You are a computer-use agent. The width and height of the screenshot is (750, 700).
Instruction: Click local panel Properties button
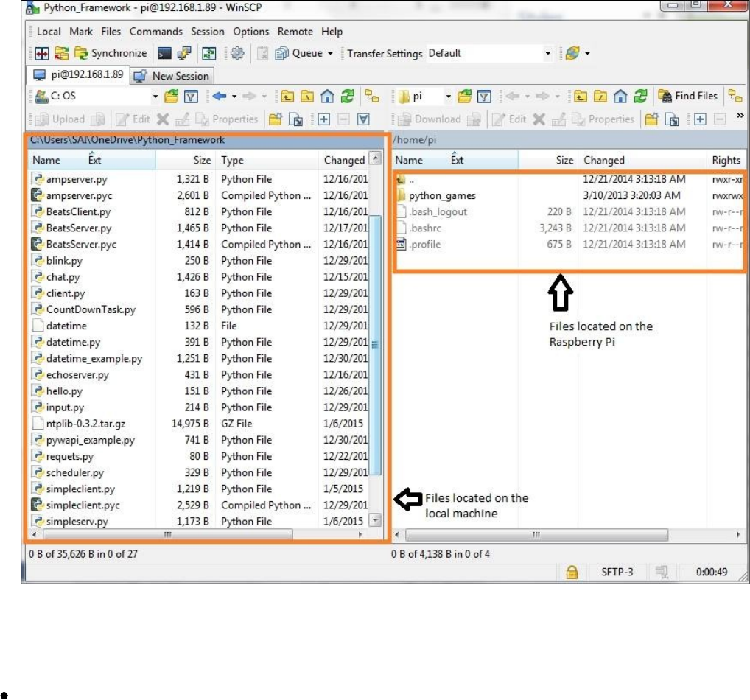[227, 119]
